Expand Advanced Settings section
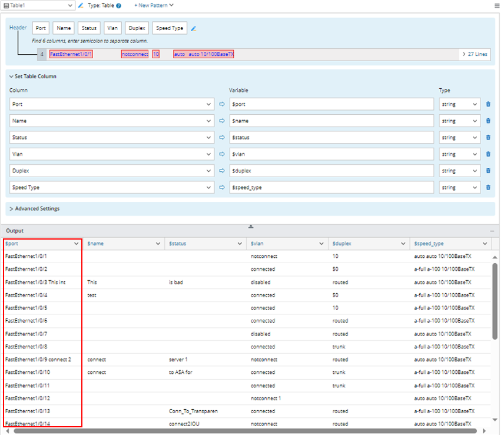The width and height of the screenshot is (504, 435). coord(34,208)
